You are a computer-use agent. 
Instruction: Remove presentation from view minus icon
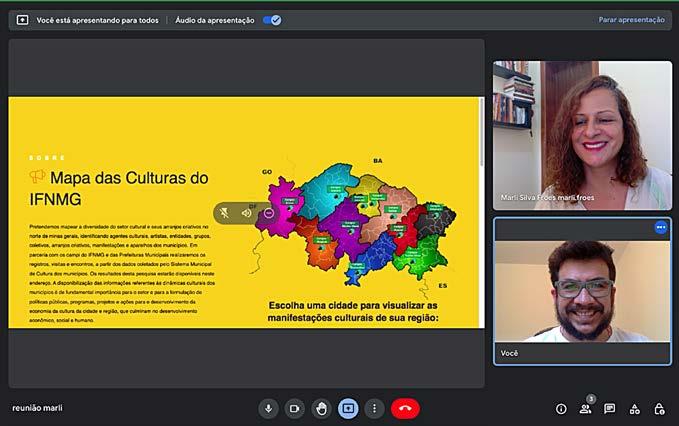(x=268, y=213)
